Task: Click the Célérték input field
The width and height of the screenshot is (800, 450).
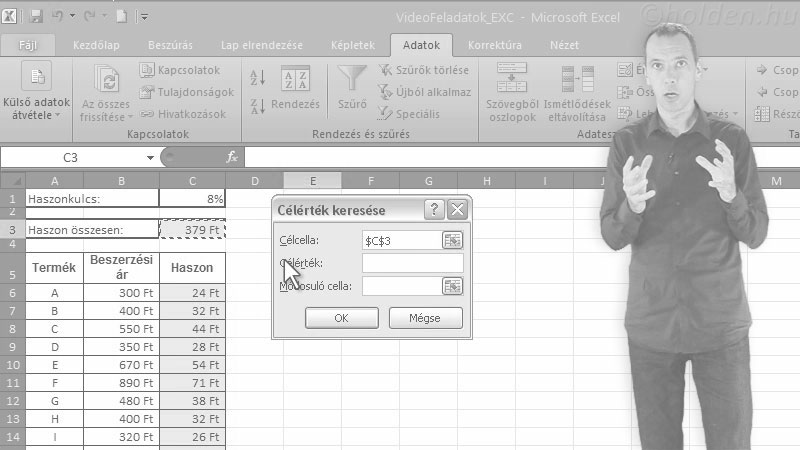Action: point(413,263)
